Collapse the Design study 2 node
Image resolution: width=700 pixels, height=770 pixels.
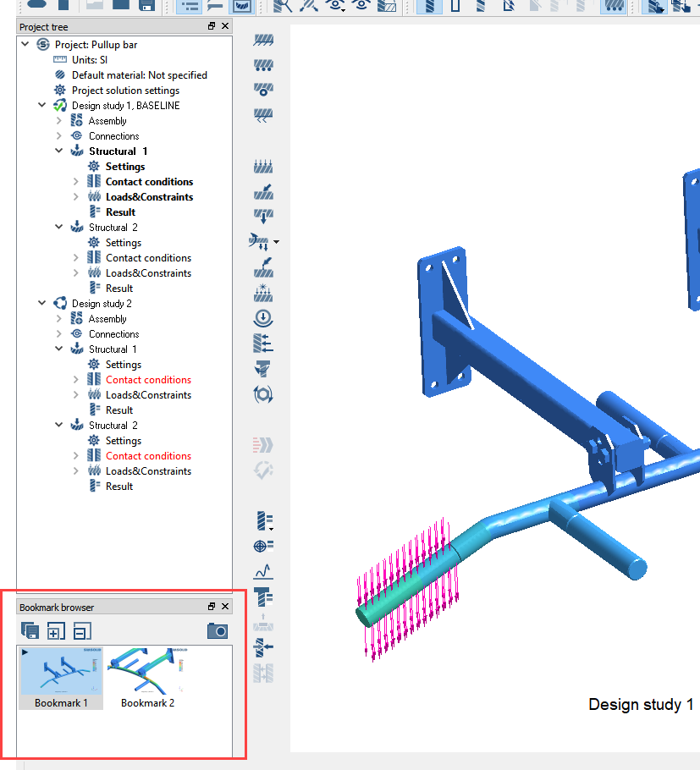point(42,303)
